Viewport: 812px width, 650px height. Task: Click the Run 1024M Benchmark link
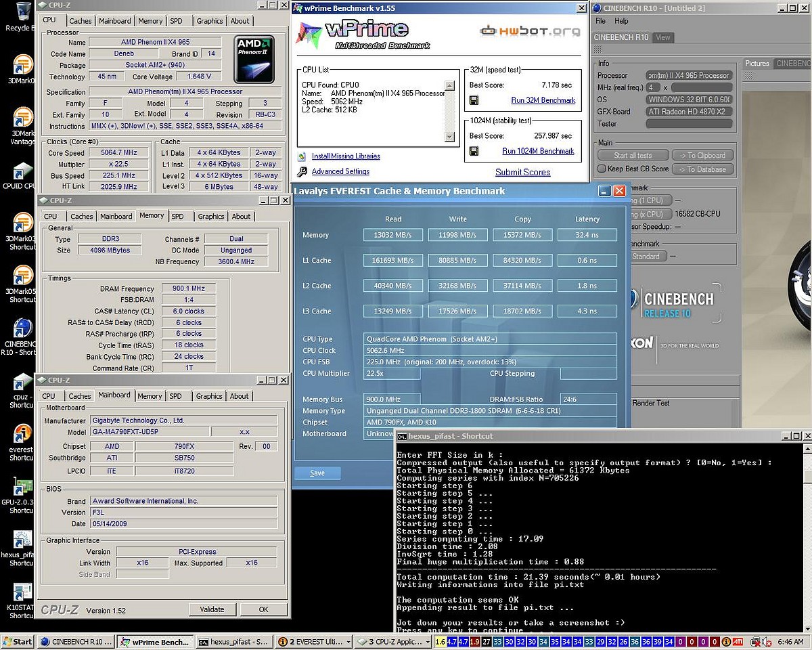[x=538, y=151]
